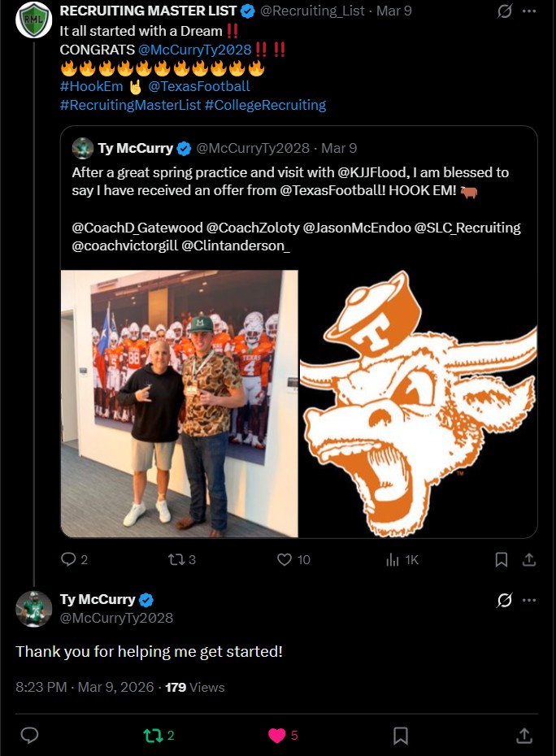This screenshot has height=756, width=556.
Task: Open the #HookEm hashtag
Action: 88,86
